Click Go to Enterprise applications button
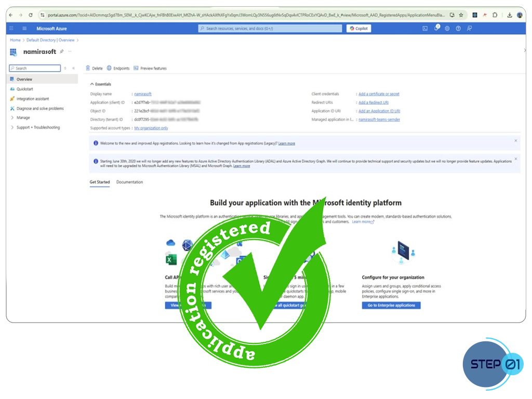Image resolution: width=532 pixels, height=399 pixels. pos(391,305)
